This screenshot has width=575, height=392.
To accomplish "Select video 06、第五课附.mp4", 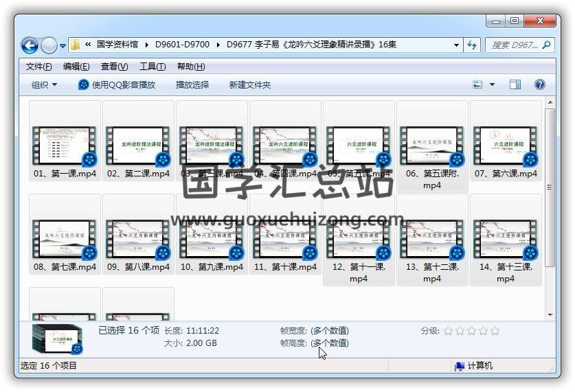I will point(432,146).
